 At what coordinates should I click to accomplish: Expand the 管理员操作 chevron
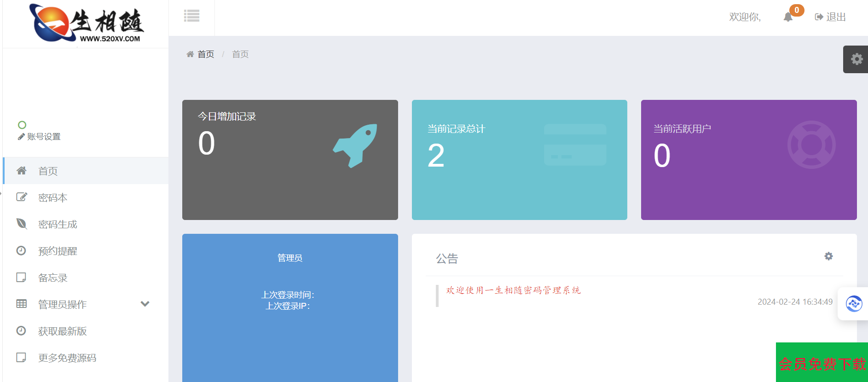[145, 304]
